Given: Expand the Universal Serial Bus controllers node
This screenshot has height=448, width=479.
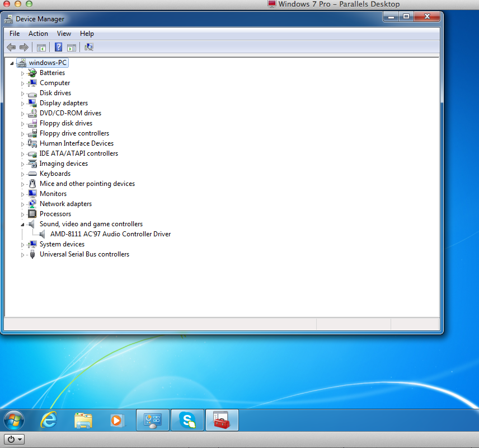Looking at the screenshot, I should pos(22,255).
